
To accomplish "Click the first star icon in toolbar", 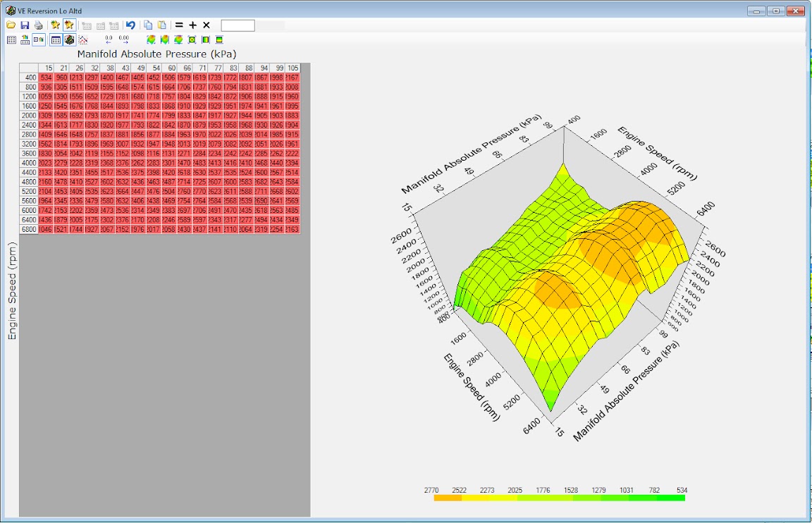I will pyautogui.click(x=56, y=25).
